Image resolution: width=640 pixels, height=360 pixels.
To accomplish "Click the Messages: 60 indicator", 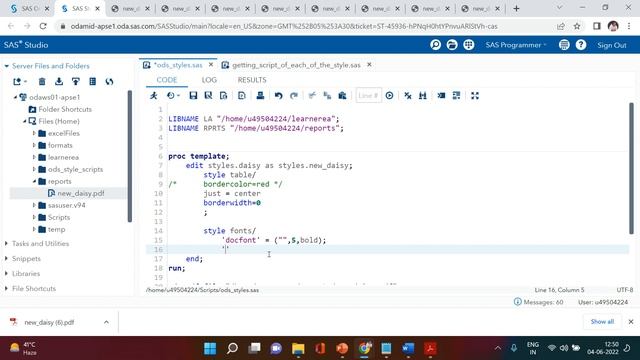I will pyautogui.click(x=538, y=302).
